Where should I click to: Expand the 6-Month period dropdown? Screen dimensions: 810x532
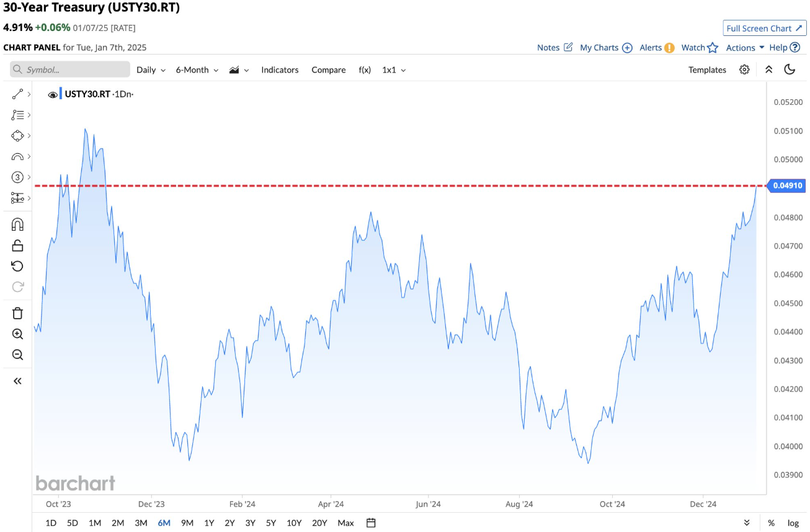point(197,70)
